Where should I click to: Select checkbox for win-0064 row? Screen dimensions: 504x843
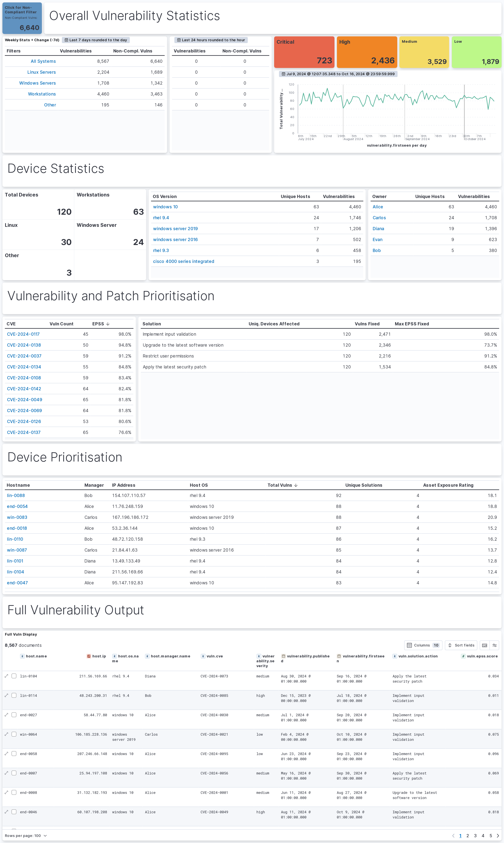pyautogui.click(x=14, y=734)
